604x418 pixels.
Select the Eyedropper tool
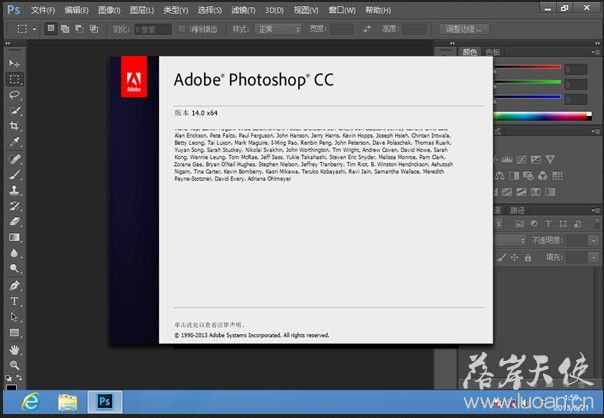point(15,142)
